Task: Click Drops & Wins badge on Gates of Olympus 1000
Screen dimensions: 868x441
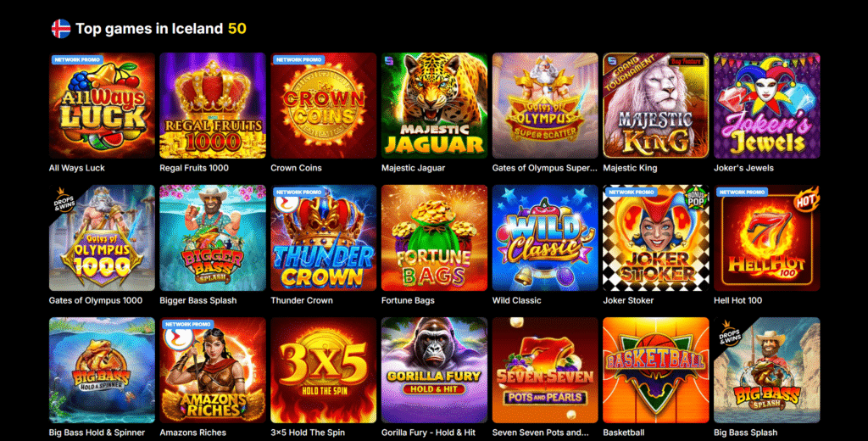Action: pyautogui.click(x=64, y=200)
